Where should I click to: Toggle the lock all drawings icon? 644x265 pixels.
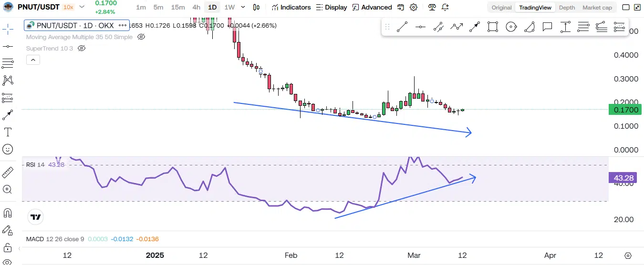(8, 247)
